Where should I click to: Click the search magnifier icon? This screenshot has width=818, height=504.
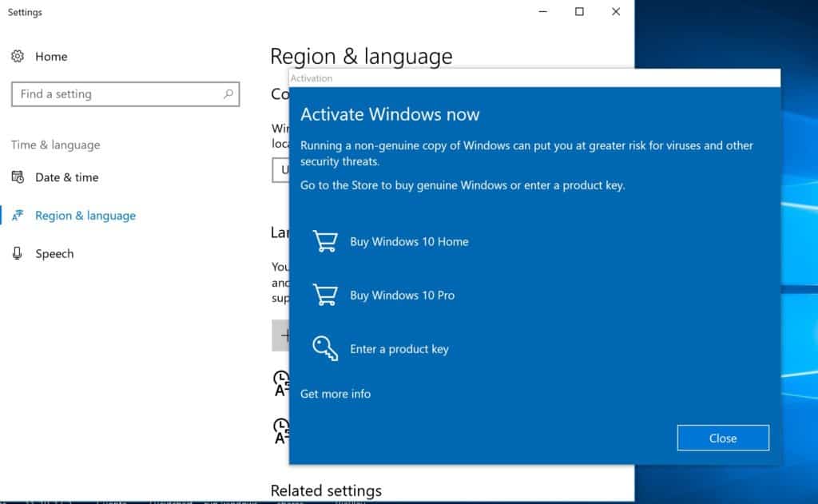[x=228, y=94]
